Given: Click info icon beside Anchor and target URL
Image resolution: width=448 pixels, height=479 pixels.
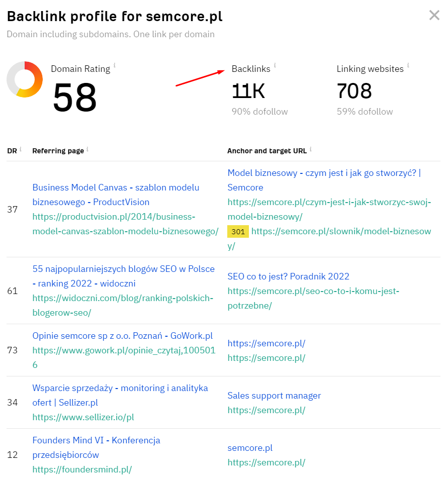Looking at the screenshot, I should [311, 149].
